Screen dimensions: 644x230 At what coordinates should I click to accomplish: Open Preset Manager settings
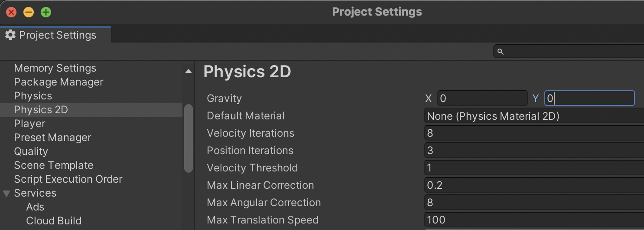tap(52, 138)
